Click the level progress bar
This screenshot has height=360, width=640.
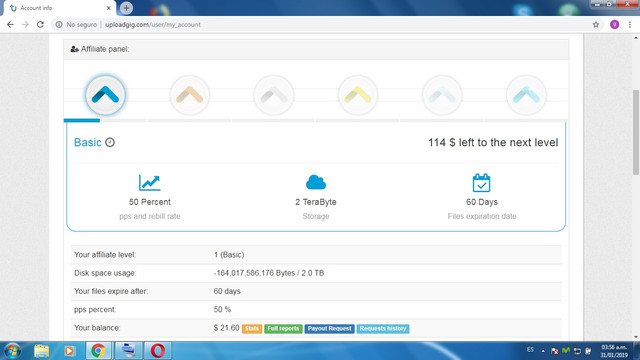[x=316, y=120]
